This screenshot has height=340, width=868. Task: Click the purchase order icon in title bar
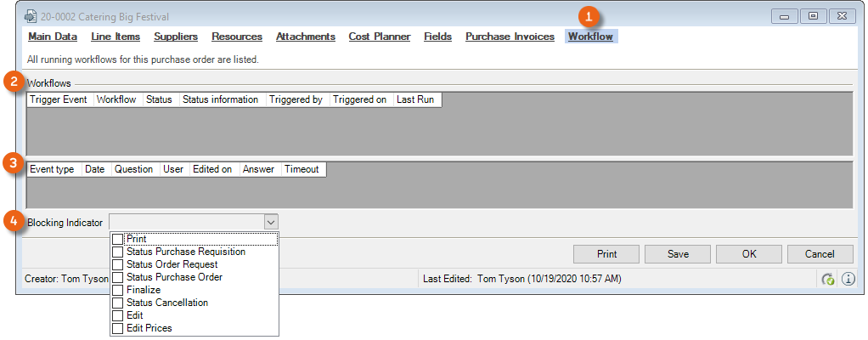coord(31,15)
